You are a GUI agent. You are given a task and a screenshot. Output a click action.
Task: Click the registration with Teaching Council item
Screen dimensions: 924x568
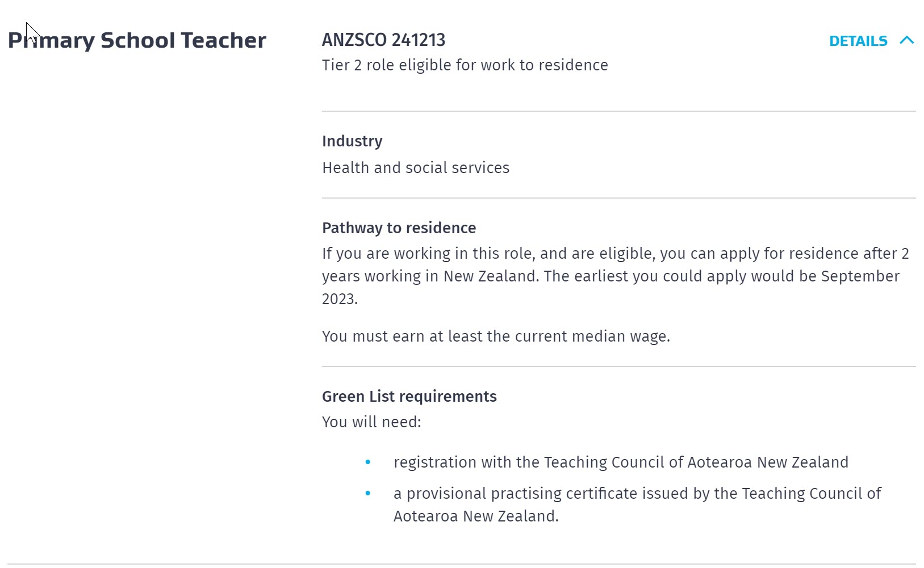point(620,462)
